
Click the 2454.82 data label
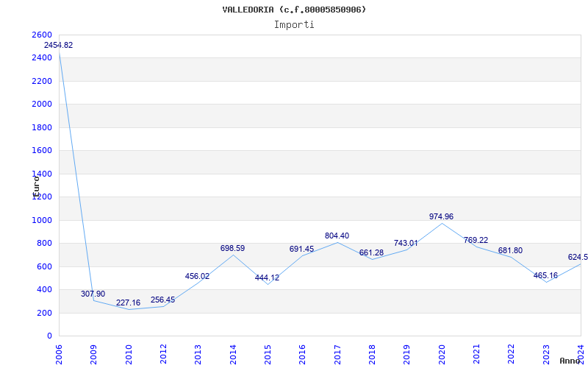click(x=58, y=45)
